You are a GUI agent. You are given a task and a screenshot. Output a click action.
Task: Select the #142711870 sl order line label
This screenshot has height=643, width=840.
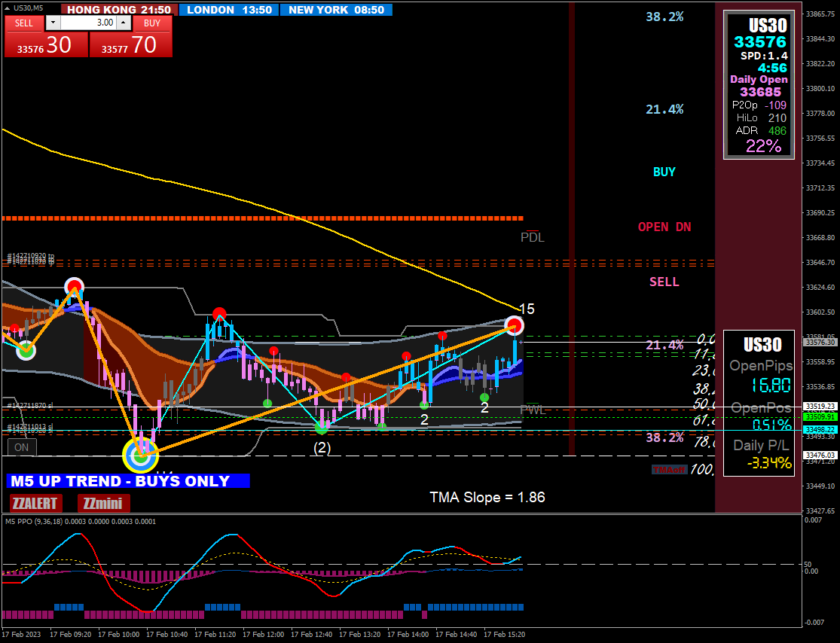click(30, 406)
